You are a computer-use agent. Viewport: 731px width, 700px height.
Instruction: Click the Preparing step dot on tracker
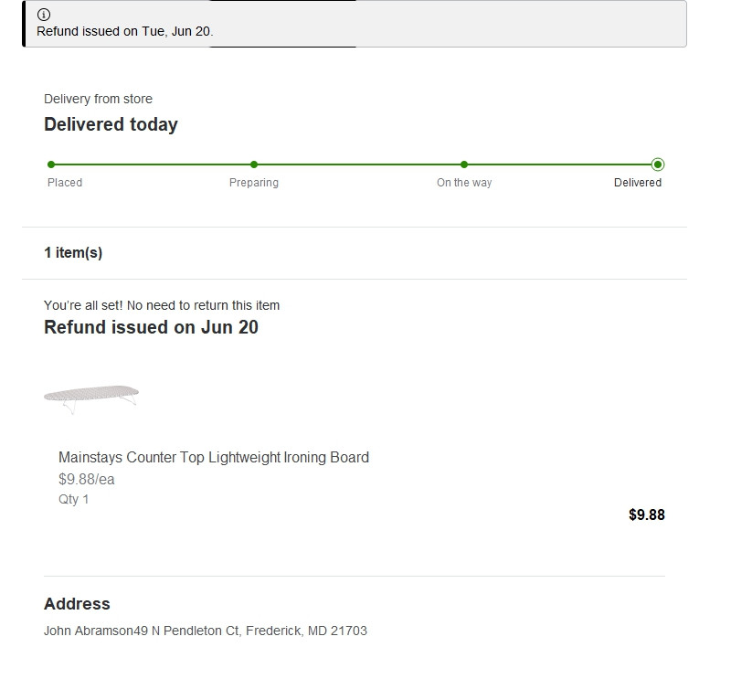pyautogui.click(x=254, y=164)
